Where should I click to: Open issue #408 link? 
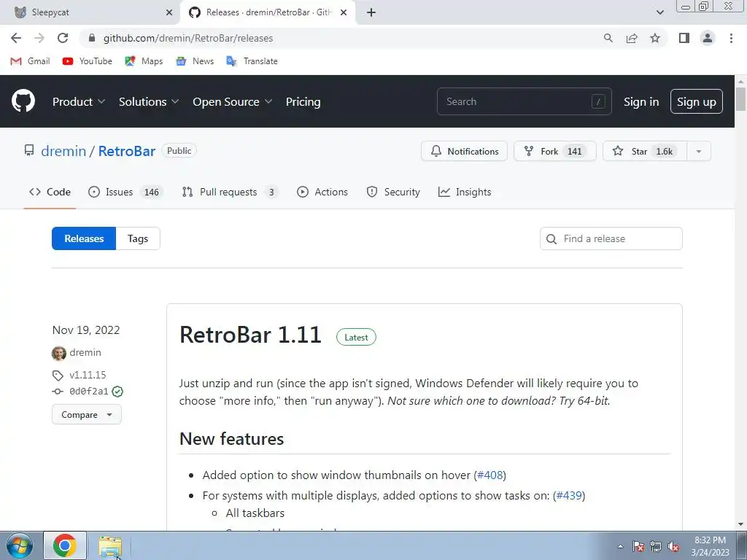point(489,475)
